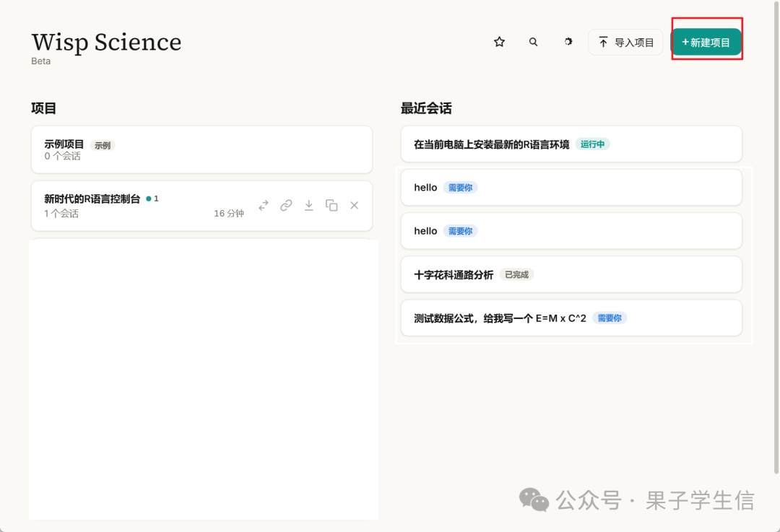Click the vertical scrollbar on the right
The width and height of the screenshot is (780, 532).
click(x=776, y=239)
